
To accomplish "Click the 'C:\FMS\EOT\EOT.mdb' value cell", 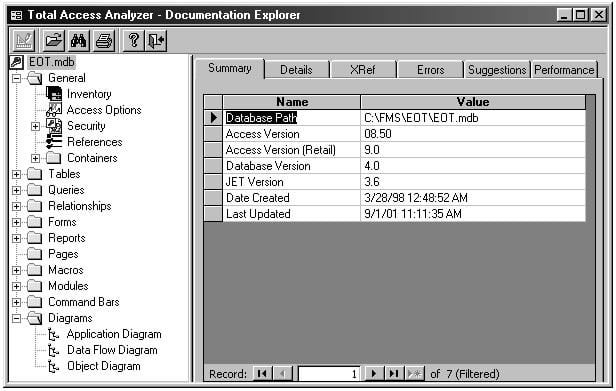I will coord(473,118).
